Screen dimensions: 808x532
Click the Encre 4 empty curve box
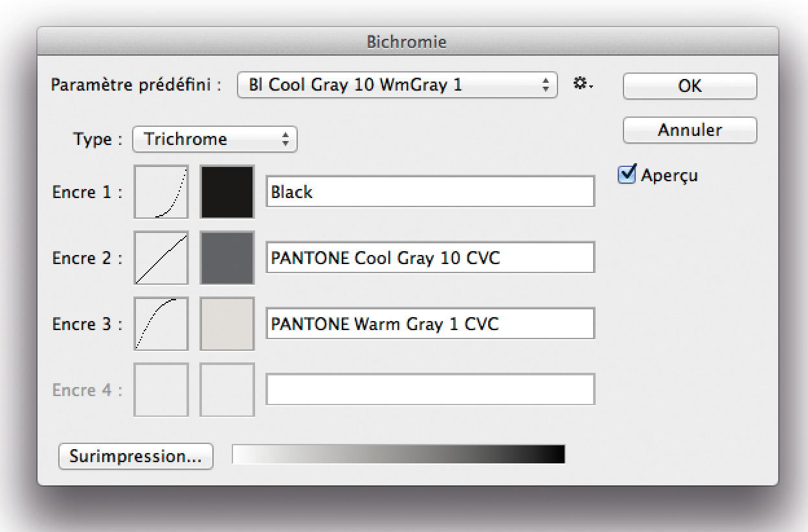(161, 390)
